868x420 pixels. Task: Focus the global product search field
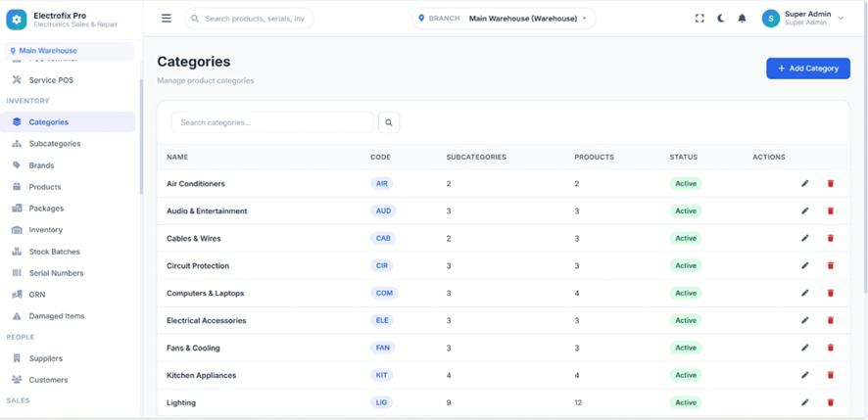249,19
